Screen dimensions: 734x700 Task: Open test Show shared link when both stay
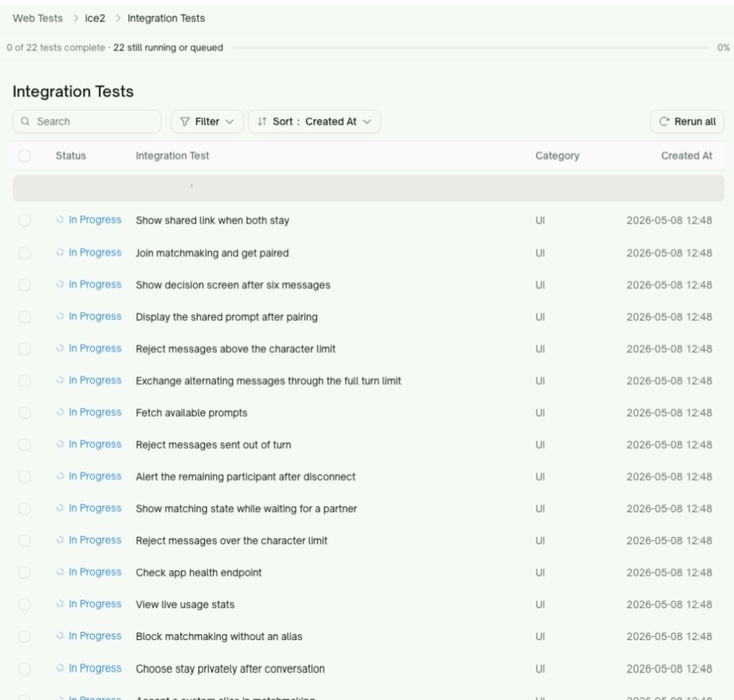click(x=212, y=221)
